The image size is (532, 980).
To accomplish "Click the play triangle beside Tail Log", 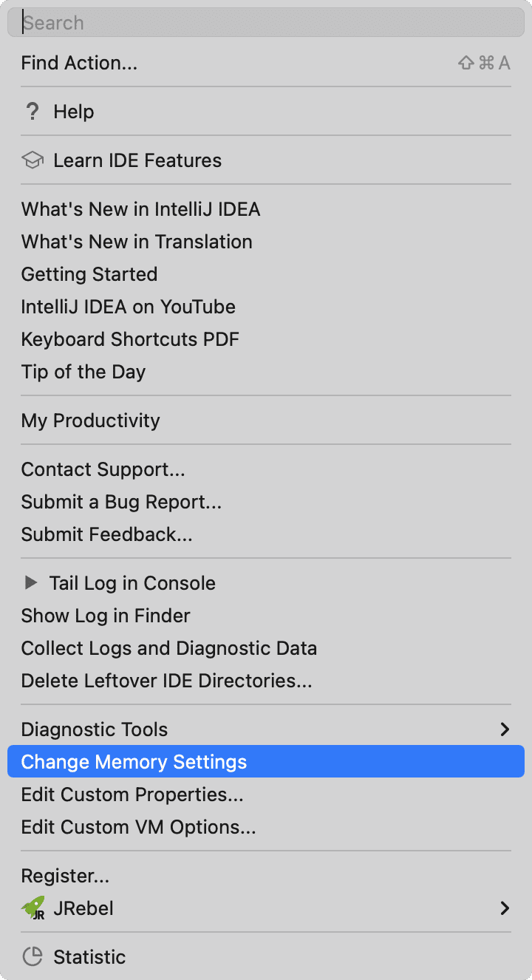I will pyautogui.click(x=31, y=583).
